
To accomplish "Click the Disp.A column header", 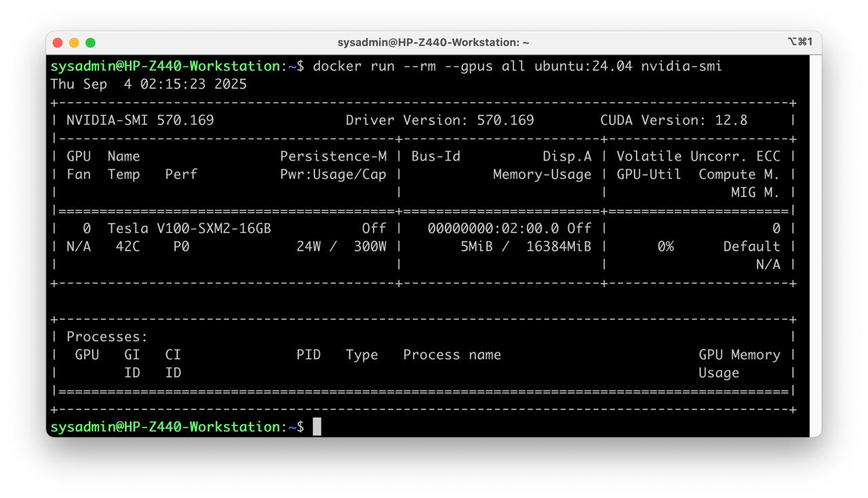I will point(567,157).
